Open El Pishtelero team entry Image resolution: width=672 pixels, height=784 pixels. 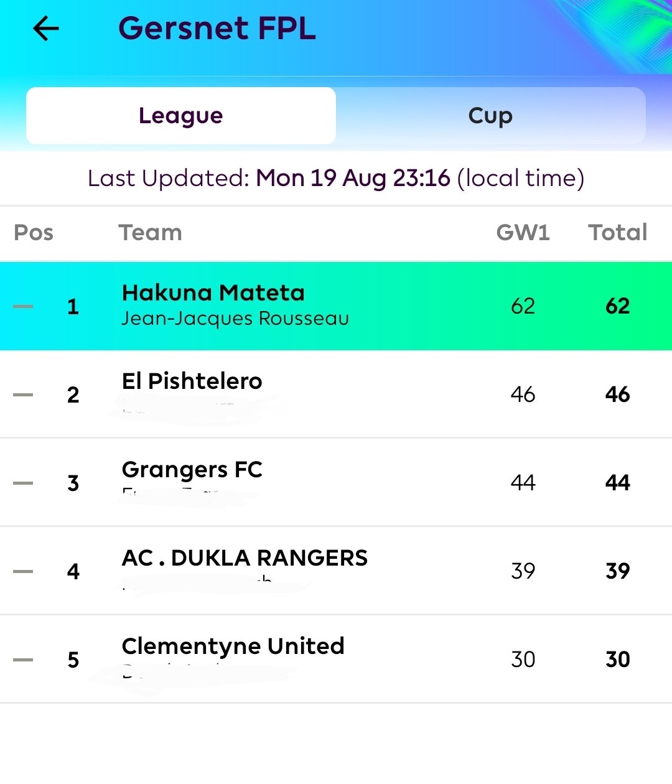[x=336, y=394]
